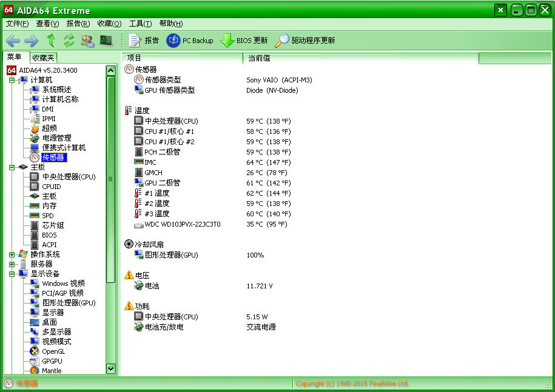
Task: Switch to the 菜单 tab
Action: 15,57
